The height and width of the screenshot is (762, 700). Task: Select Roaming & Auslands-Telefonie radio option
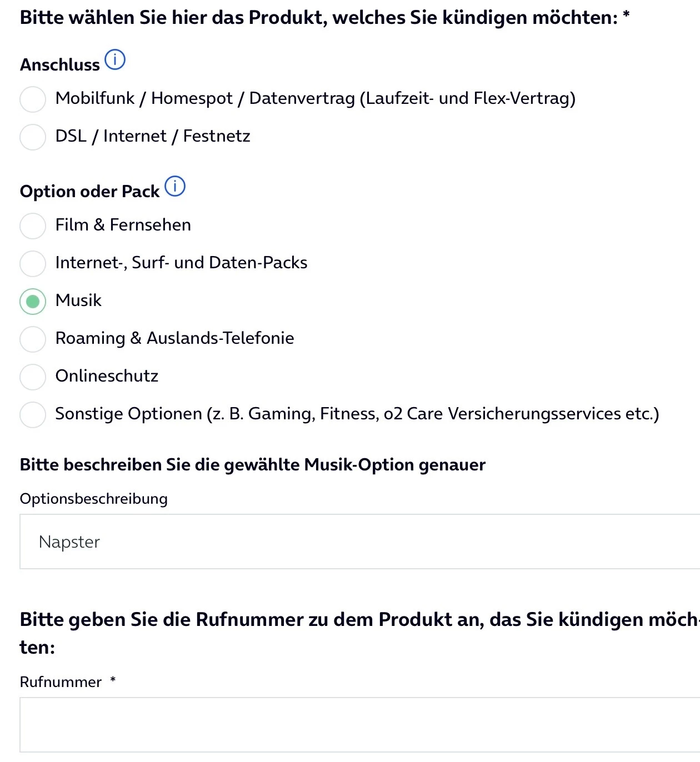point(33,339)
